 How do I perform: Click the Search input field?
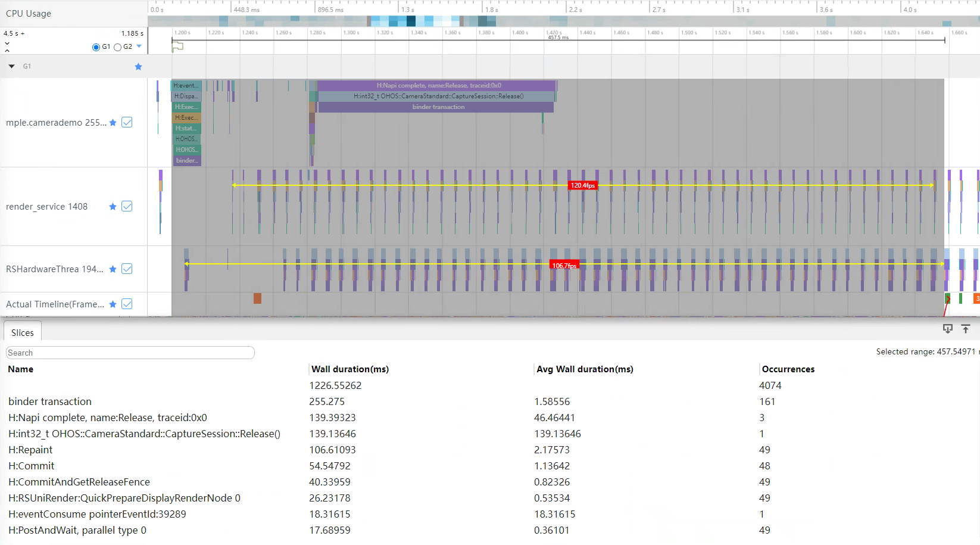(x=130, y=353)
